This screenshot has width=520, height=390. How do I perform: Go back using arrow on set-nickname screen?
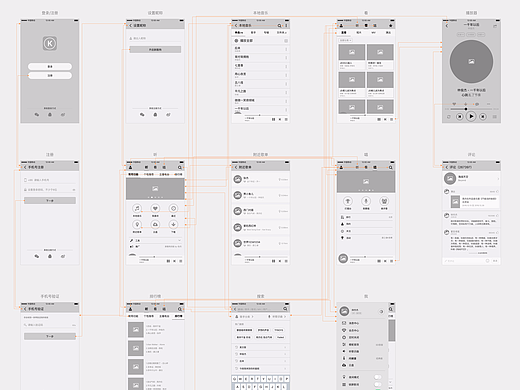131,25
